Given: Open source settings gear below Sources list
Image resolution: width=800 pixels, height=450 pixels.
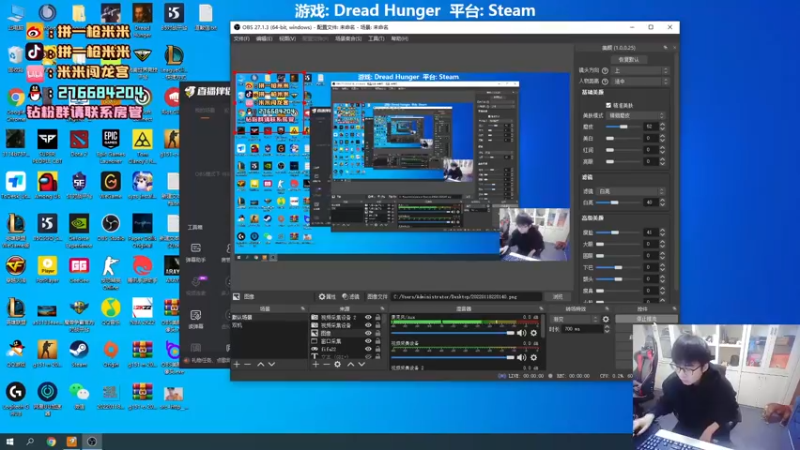Looking at the screenshot, I should coord(337,364).
